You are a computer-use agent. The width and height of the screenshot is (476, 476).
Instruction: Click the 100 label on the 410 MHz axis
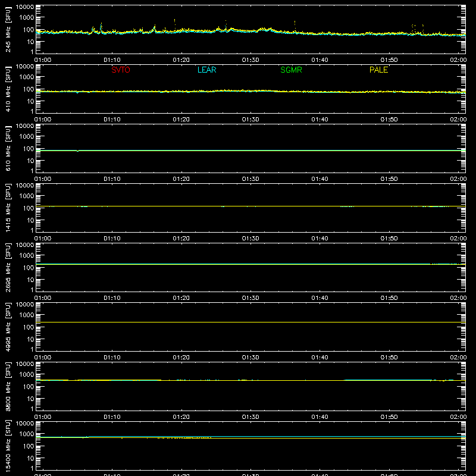coord(29,89)
